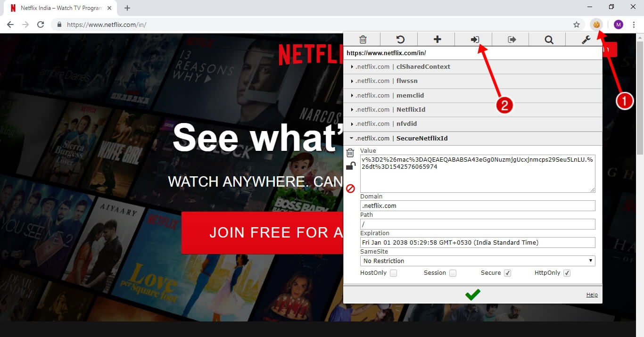This screenshot has height=337, width=644.
Task: Click the delete all cookies trash icon
Action: pos(363,40)
